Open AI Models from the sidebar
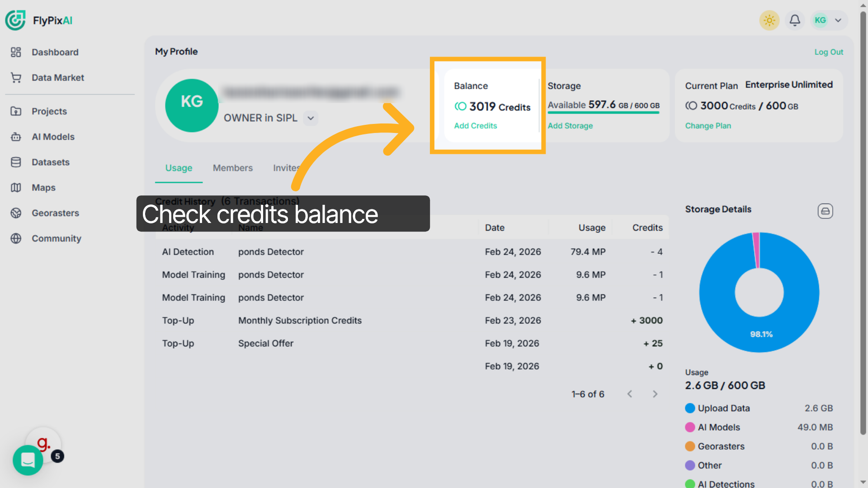This screenshot has height=488, width=868. pos(53,137)
